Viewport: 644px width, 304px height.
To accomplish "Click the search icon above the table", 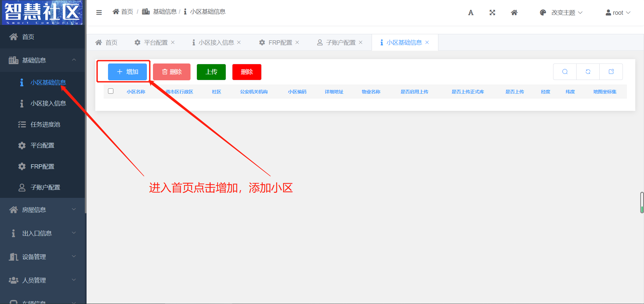I will coord(565,72).
